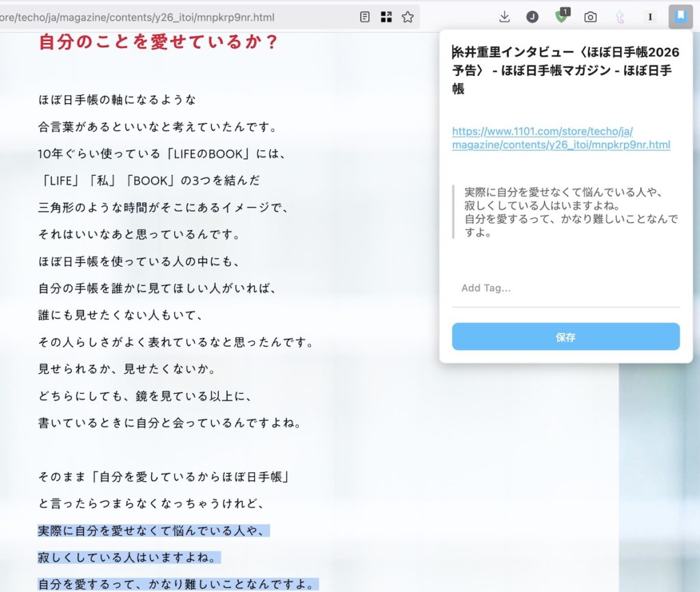Click the page URL in address bar
This screenshot has height=592, width=700.
(137, 17)
